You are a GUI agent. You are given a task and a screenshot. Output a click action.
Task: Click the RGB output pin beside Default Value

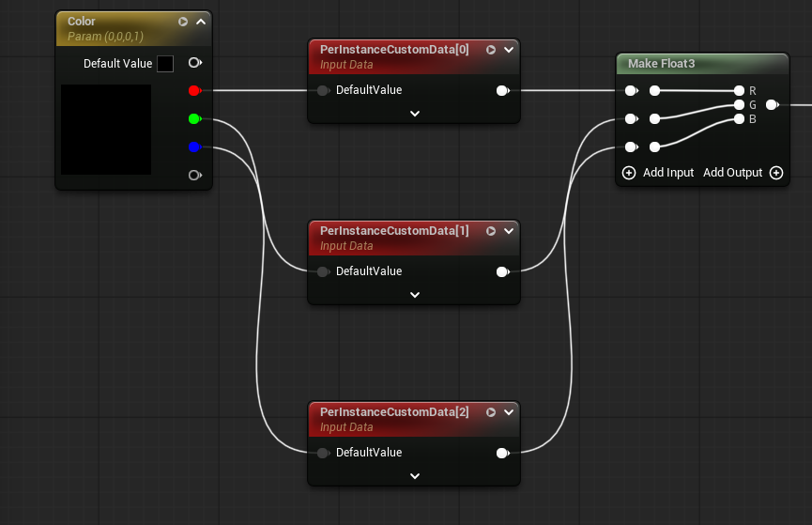coord(194,63)
